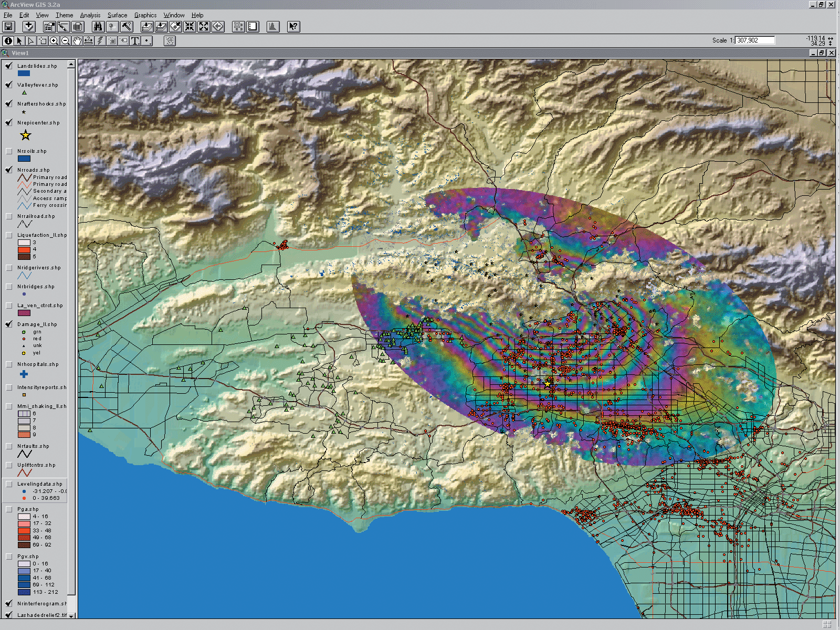
Task: Open the Find tool with binoculars icon
Action: tap(98, 27)
